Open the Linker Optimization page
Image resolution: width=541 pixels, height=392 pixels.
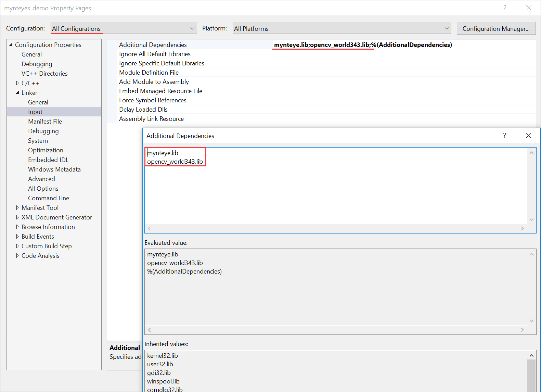pos(46,150)
